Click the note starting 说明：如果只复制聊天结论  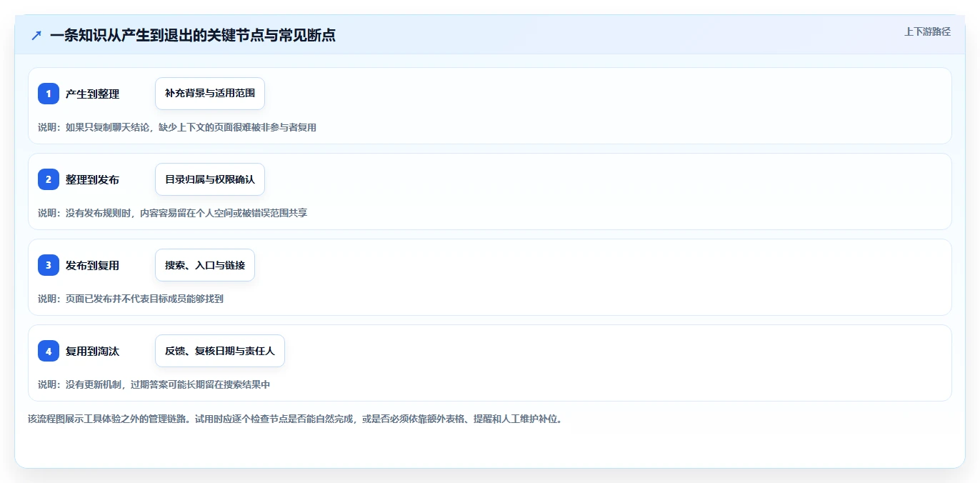point(177,127)
